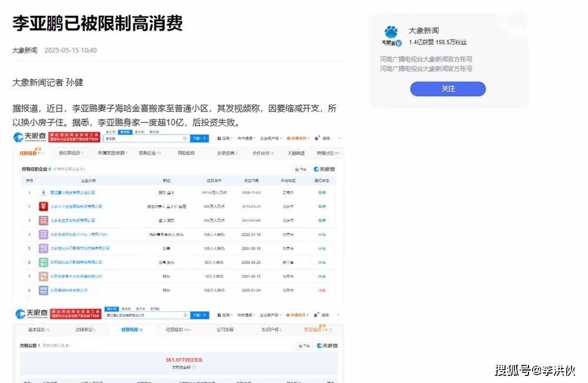The image size is (588, 383).
Task: Click the export button in 所有任职企业 header
Action: tap(300, 170)
